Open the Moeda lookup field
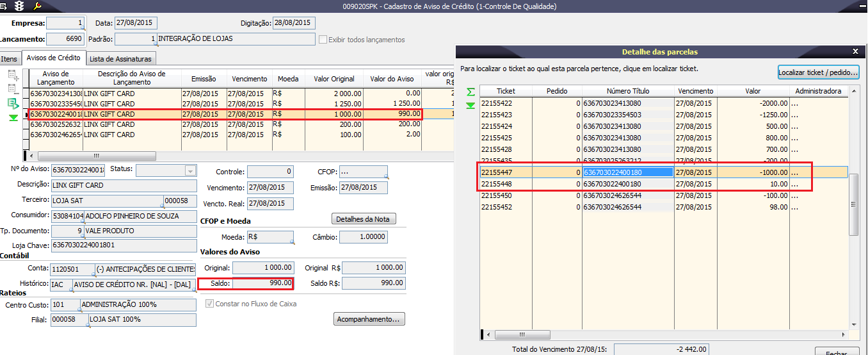The height and width of the screenshot is (355, 868). click(269, 237)
